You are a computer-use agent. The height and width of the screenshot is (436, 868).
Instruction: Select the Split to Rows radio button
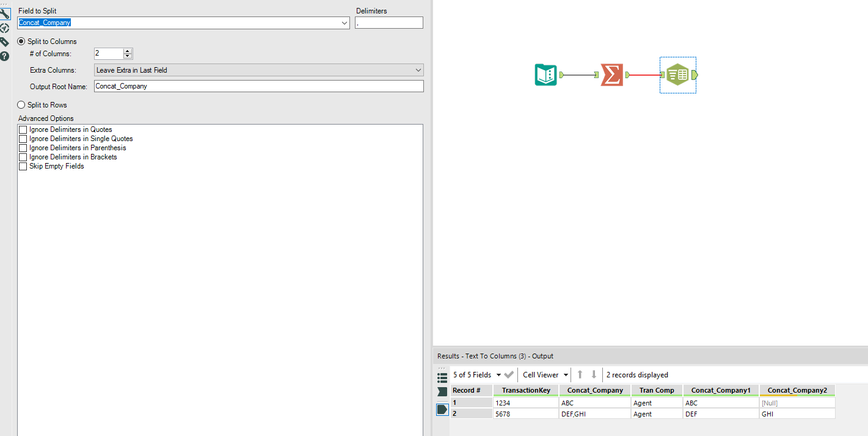pos(21,104)
